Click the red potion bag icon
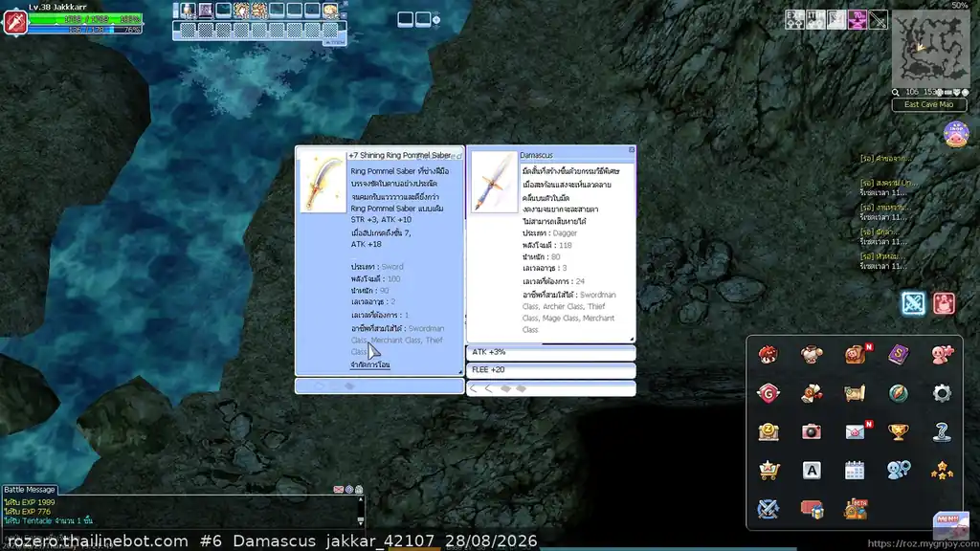The width and height of the screenshot is (980, 551). coord(944,303)
